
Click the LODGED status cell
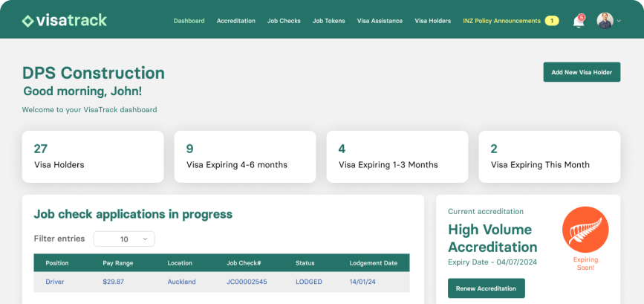pos(309,282)
